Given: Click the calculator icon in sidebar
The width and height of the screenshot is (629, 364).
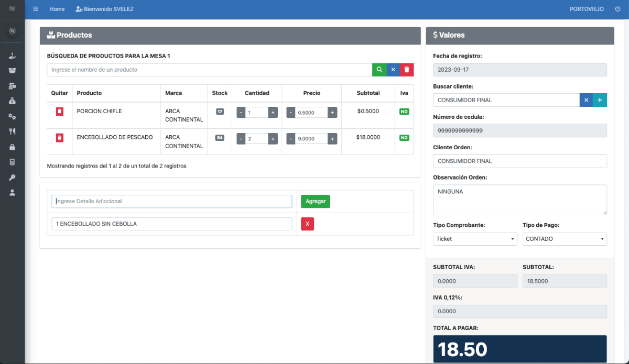Looking at the screenshot, I should pos(12,162).
